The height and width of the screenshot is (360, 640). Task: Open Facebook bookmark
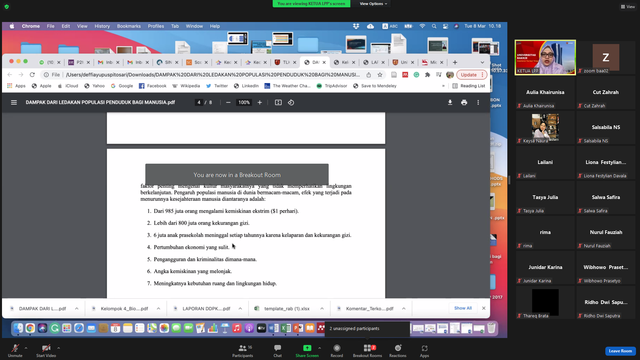[153, 86]
